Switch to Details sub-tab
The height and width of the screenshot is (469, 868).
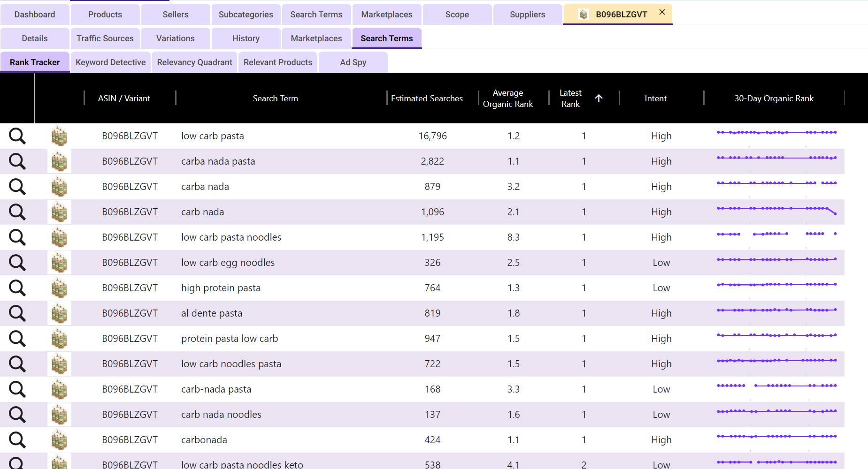pos(35,38)
